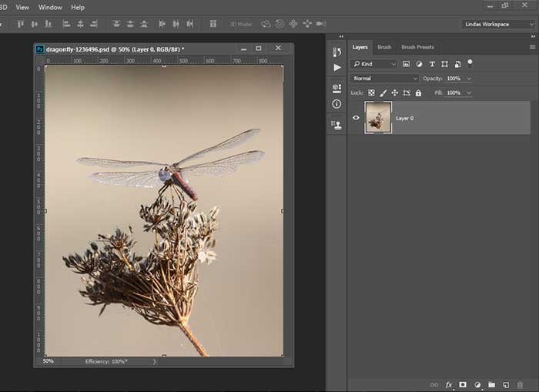Toggle lock position
Viewport: 539px width, 392px height.
pos(394,93)
